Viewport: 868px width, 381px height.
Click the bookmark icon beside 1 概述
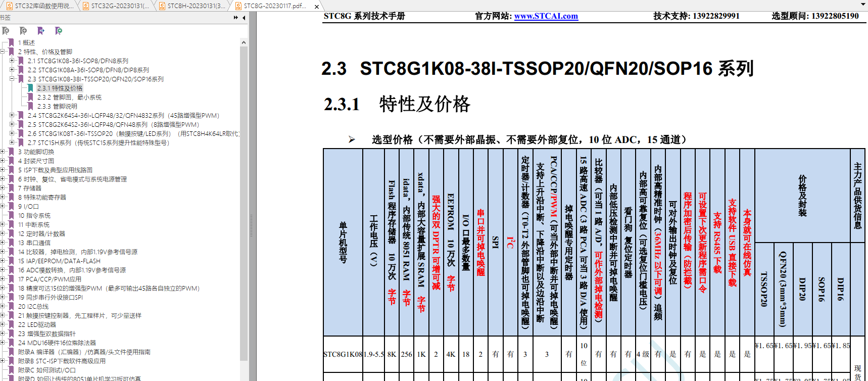pos(12,42)
